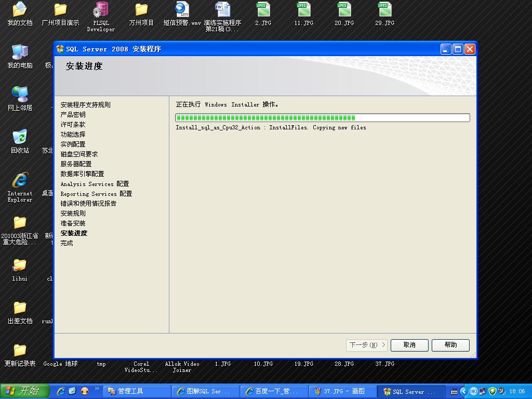This screenshot has height=399, width=532.
Task: Open PLSQL Developer desktop icon
Action: point(100,10)
